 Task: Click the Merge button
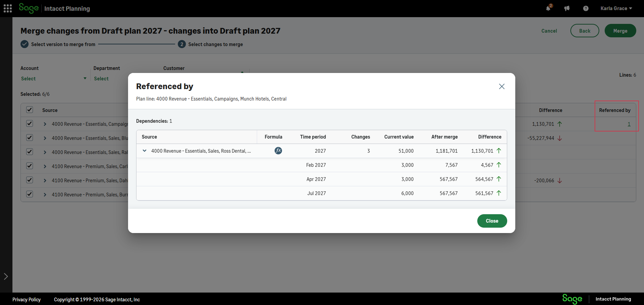click(620, 31)
